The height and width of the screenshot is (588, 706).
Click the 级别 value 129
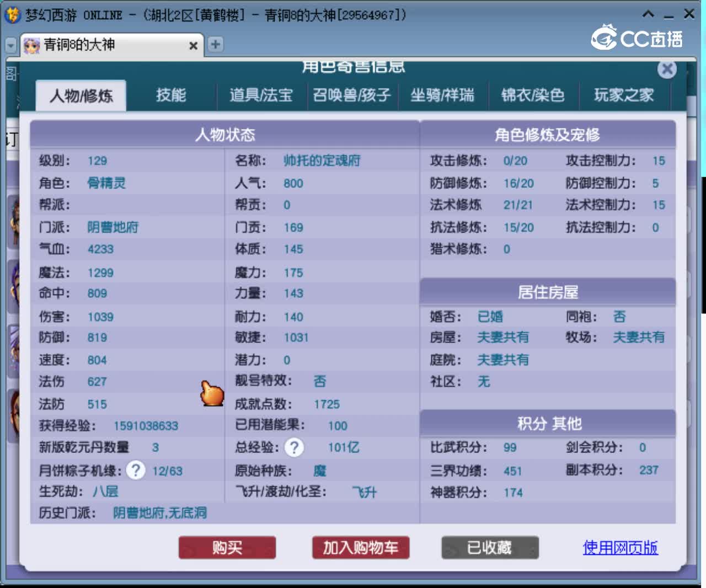[97, 161]
